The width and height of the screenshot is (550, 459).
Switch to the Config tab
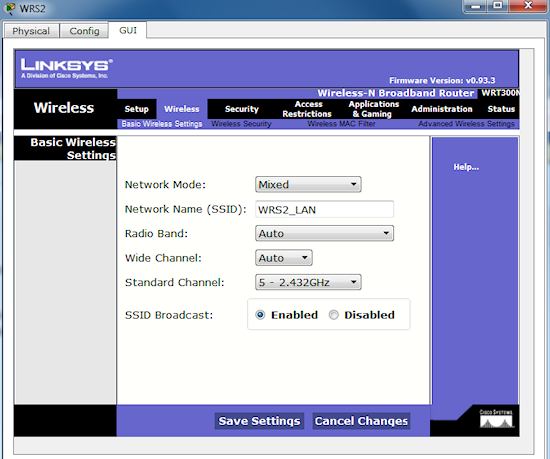tap(84, 31)
